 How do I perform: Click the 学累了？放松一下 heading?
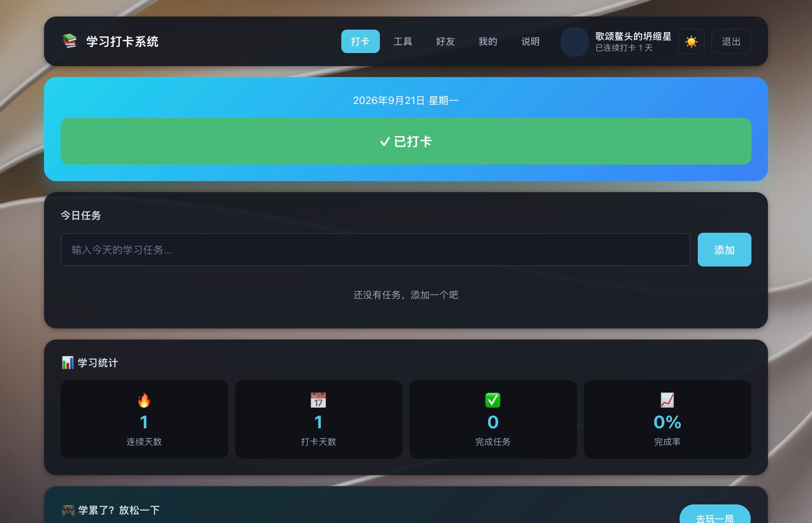(x=119, y=510)
